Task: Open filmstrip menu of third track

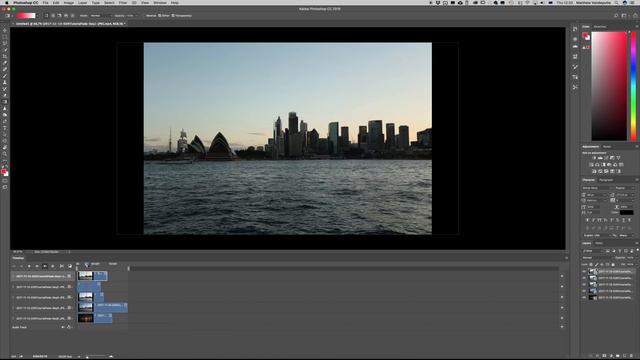Action: click(x=69, y=298)
